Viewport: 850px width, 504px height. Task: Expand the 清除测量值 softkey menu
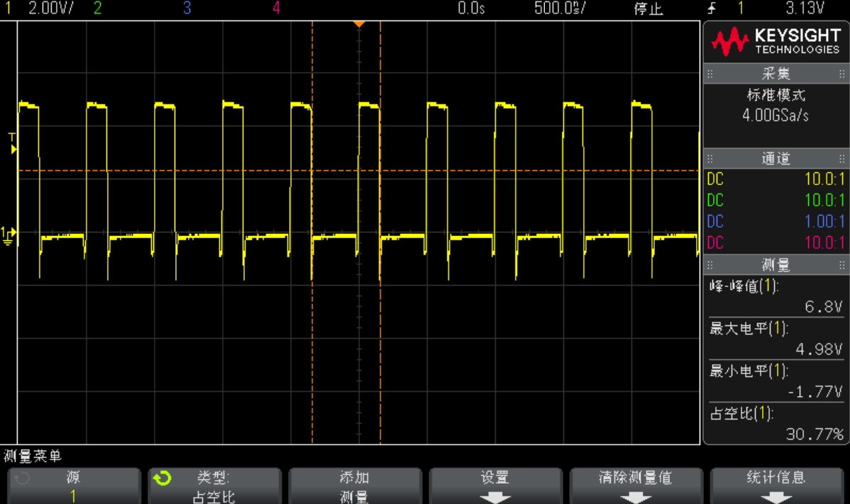636,486
